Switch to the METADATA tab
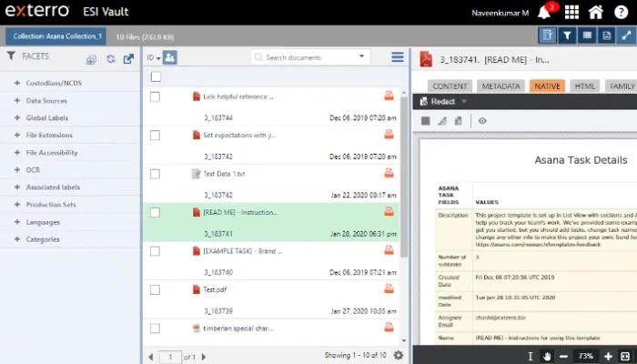 click(501, 86)
